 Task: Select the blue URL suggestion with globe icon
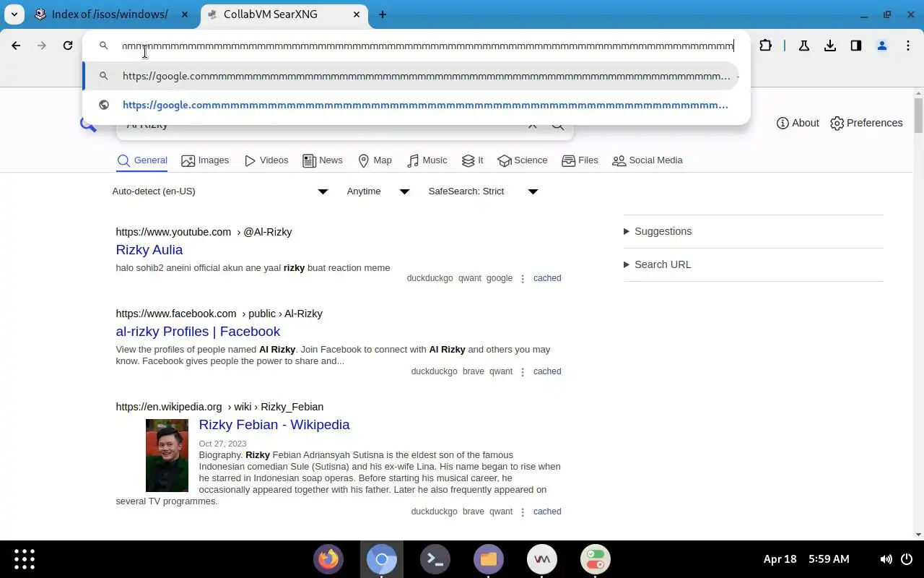411,105
